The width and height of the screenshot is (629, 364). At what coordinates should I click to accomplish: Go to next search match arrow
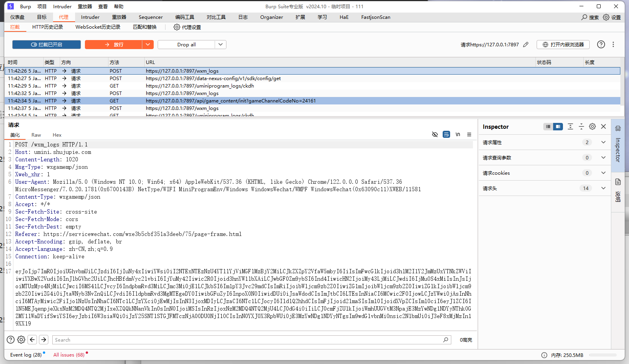pyautogui.click(x=44, y=340)
